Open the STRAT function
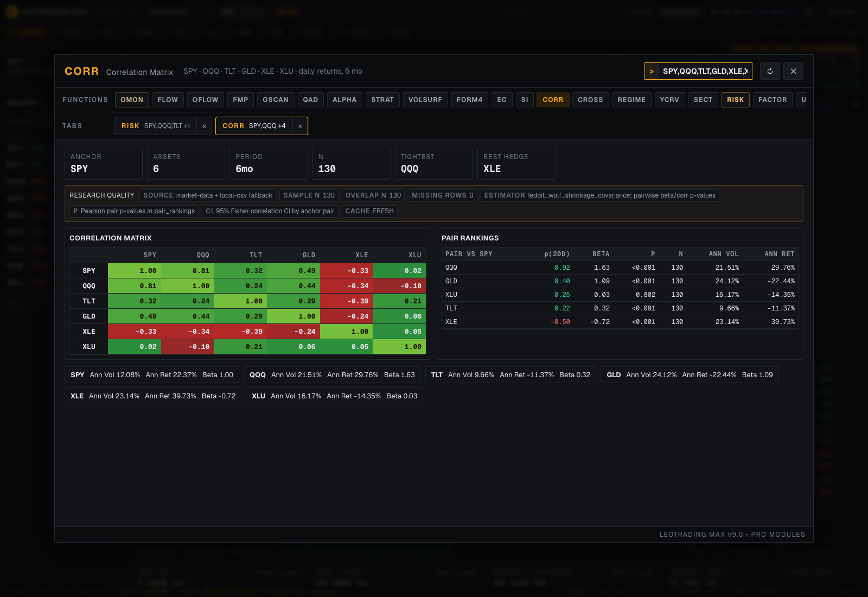868x597 pixels. (382, 100)
